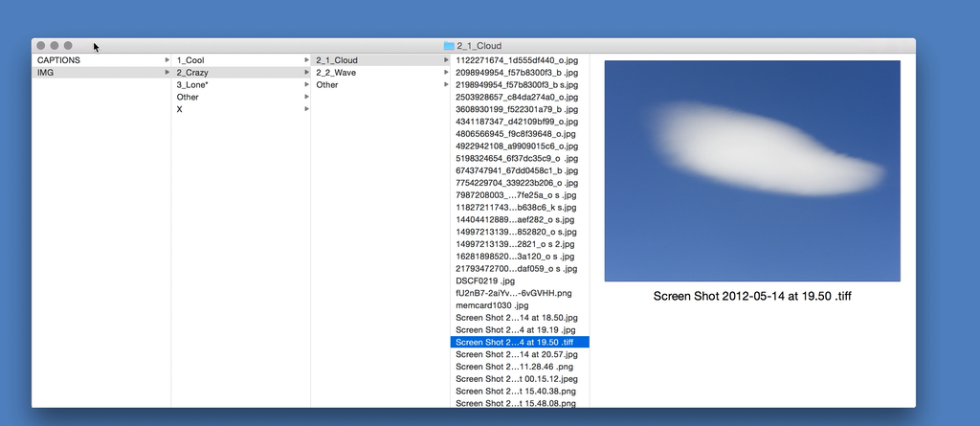The height and width of the screenshot is (426, 980).
Task: Expand arrow beside 2_Crazy
Action: (x=307, y=73)
